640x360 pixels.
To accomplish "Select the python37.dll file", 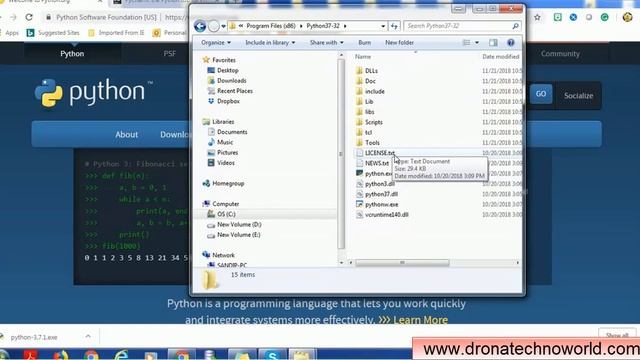I will point(381,194).
